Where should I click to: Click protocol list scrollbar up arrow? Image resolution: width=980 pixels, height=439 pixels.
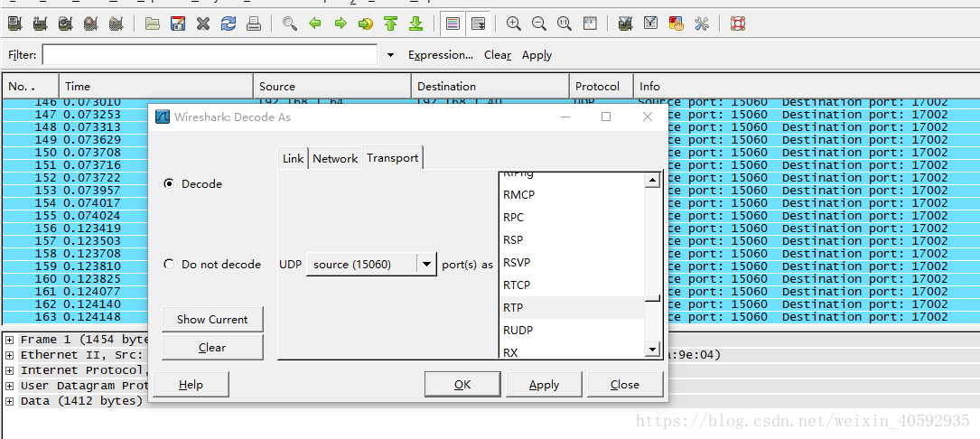tap(652, 181)
